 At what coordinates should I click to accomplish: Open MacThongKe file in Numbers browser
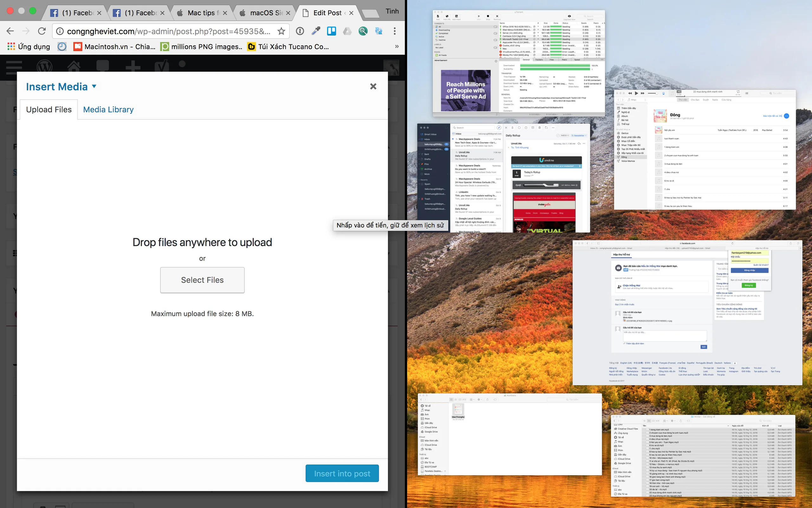(x=458, y=412)
